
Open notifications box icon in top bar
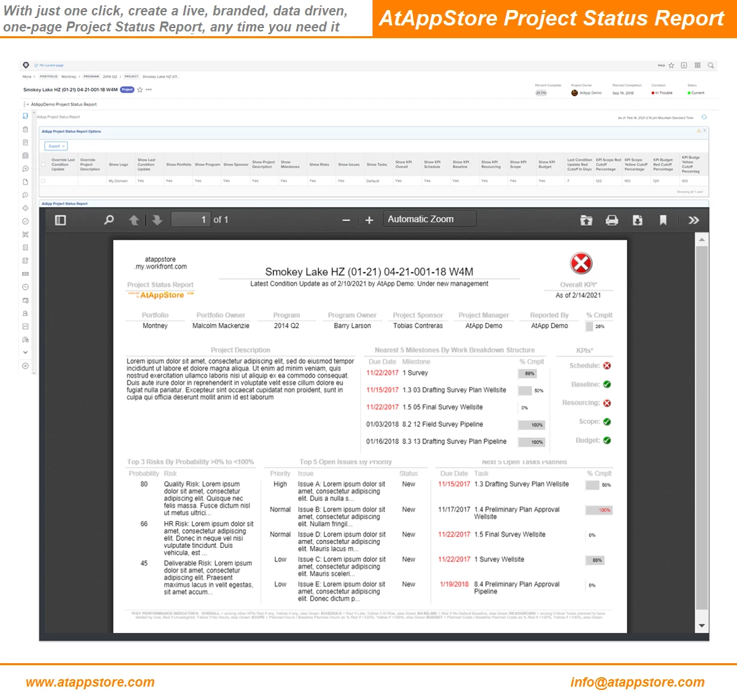(684, 65)
